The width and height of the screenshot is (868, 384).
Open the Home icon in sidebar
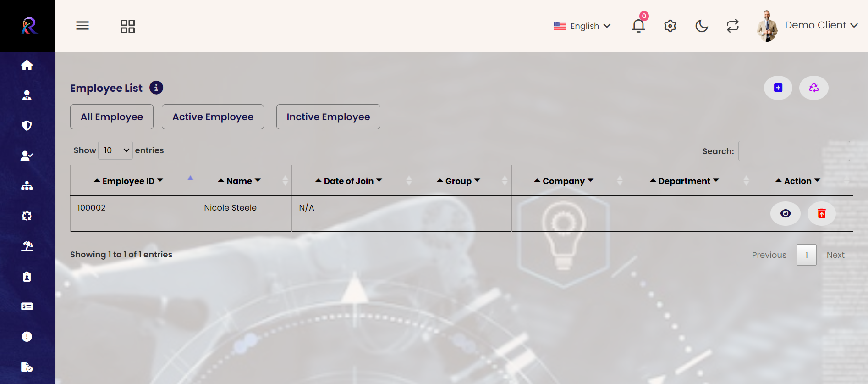click(x=27, y=65)
